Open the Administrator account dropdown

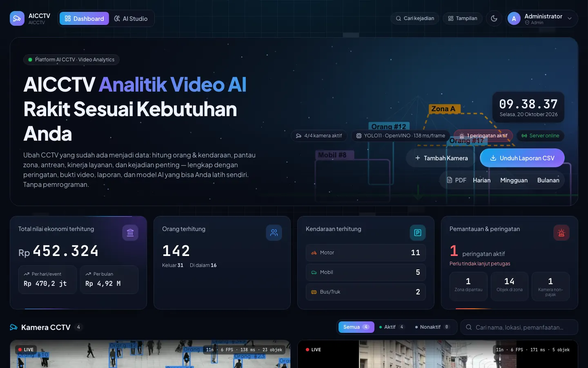(542, 18)
